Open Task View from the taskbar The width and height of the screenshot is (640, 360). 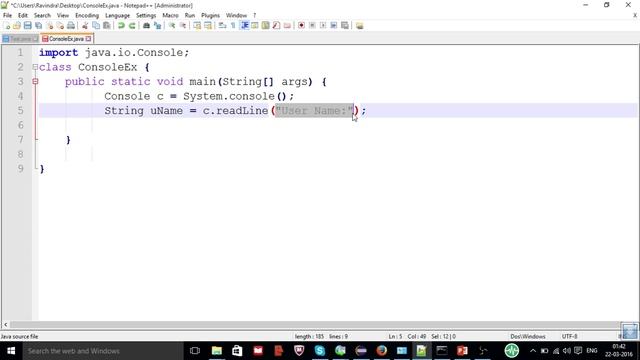[x=195, y=351]
